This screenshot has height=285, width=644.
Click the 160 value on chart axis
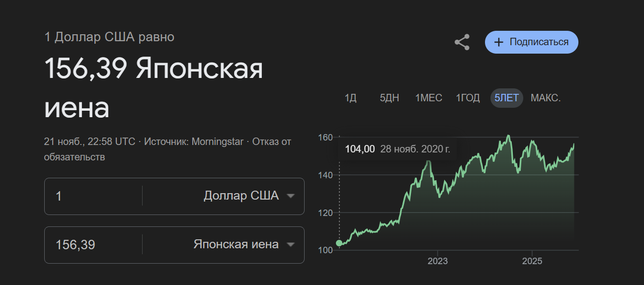click(x=325, y=138)
